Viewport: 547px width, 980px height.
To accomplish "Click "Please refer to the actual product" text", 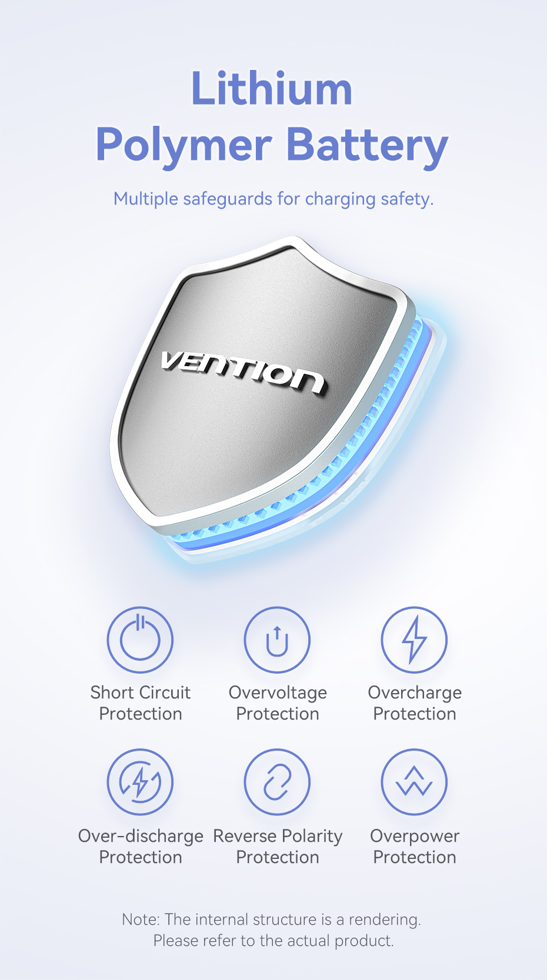I will coord(273,941).
